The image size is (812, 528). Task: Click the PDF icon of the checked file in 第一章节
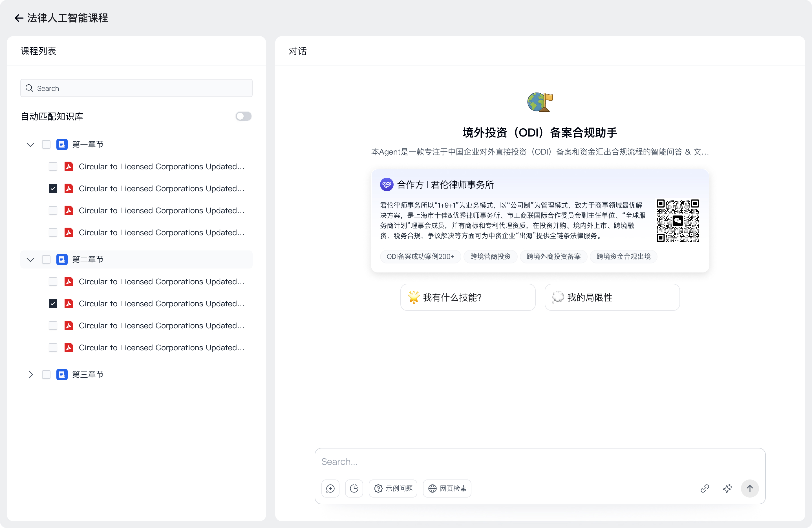pos(69,188)
